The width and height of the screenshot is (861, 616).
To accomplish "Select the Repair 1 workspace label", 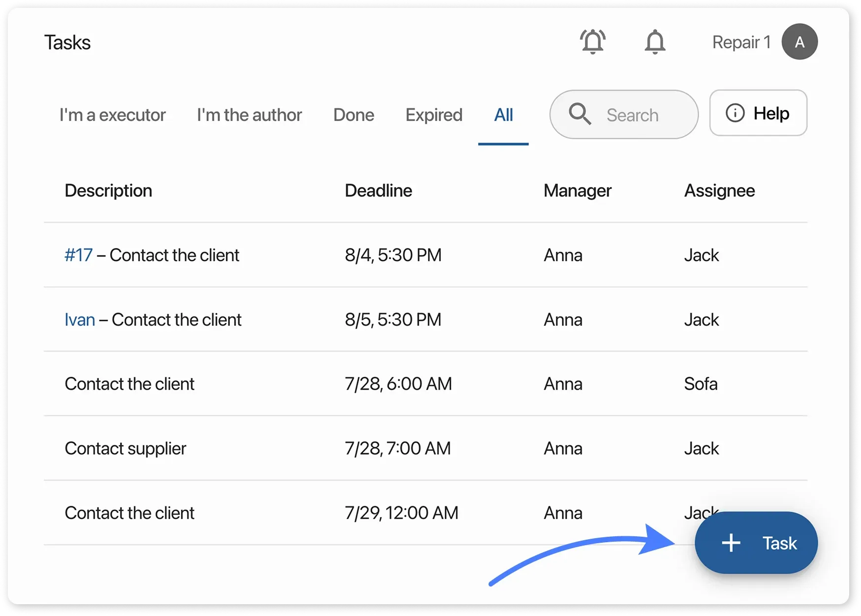I will pyautogui.click(x=741, y=42).
